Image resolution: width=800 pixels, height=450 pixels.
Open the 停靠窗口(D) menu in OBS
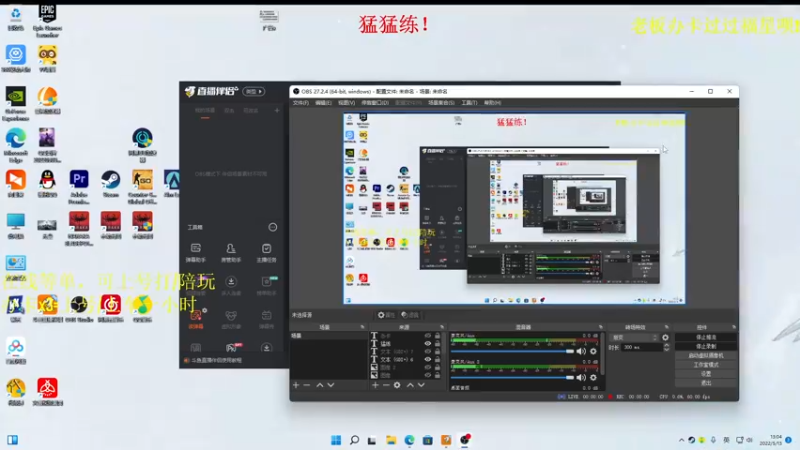pyautogui.click(x=375, y=103)
